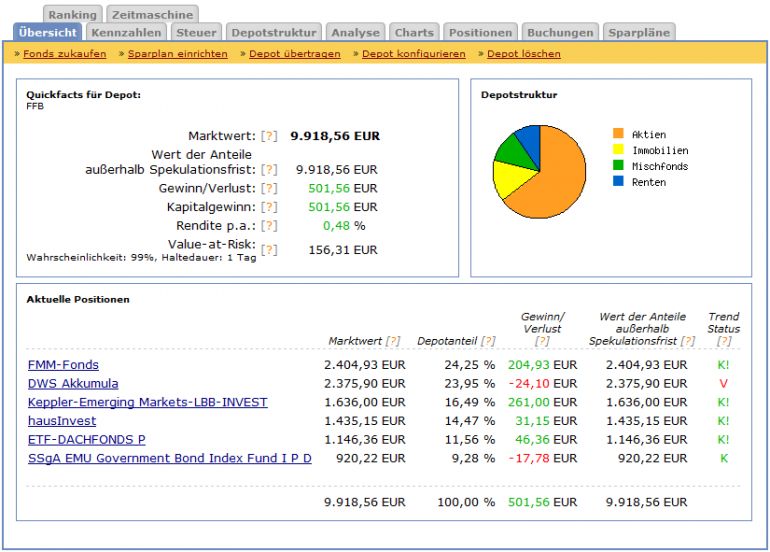Click the Fonds zukaufen link
The height and width of the screenshot is (552, 770).
point(64,54)
